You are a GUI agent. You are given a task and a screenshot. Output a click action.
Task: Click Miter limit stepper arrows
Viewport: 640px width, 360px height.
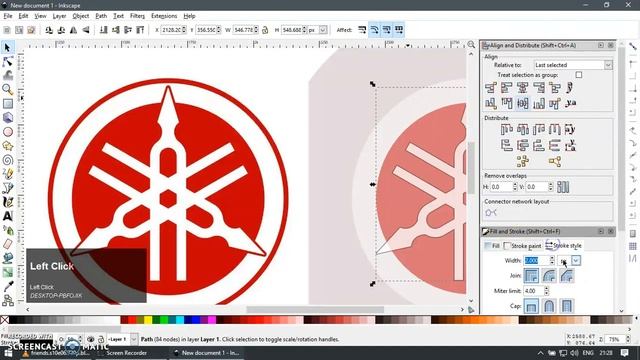click(x=547, y=291)
